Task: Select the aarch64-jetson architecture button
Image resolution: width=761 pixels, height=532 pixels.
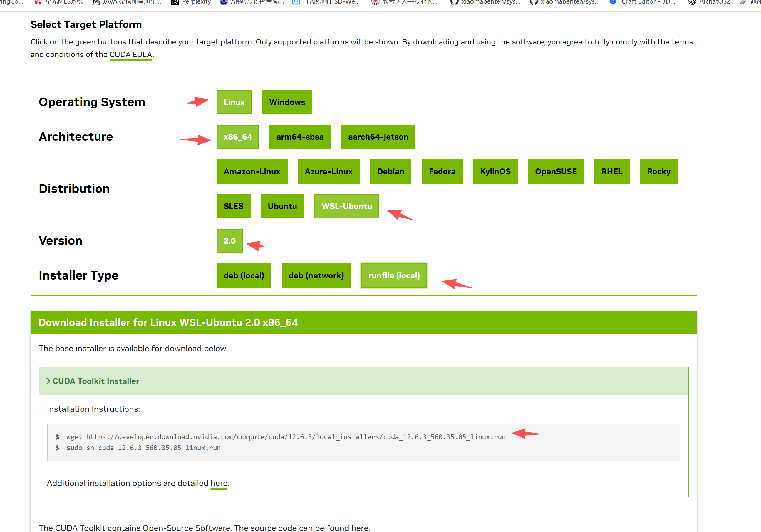Action: tap(378, 137)
